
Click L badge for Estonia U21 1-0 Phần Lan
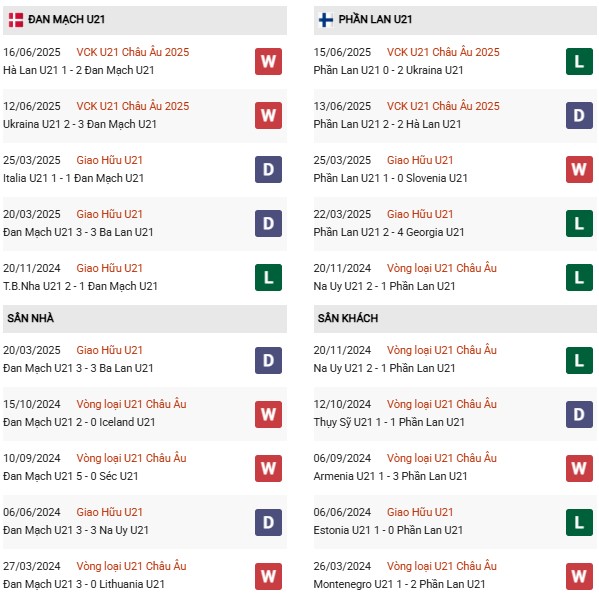(x=579, y=522)
